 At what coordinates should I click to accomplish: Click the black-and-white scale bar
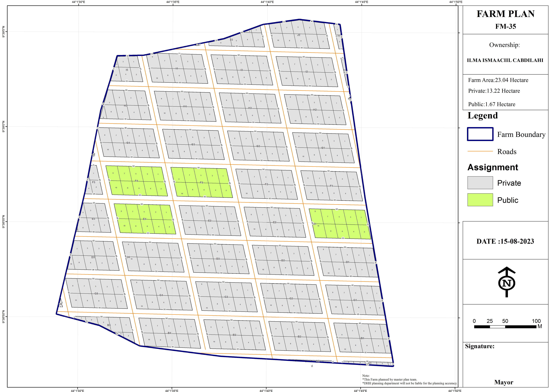(x=505, y=327)
